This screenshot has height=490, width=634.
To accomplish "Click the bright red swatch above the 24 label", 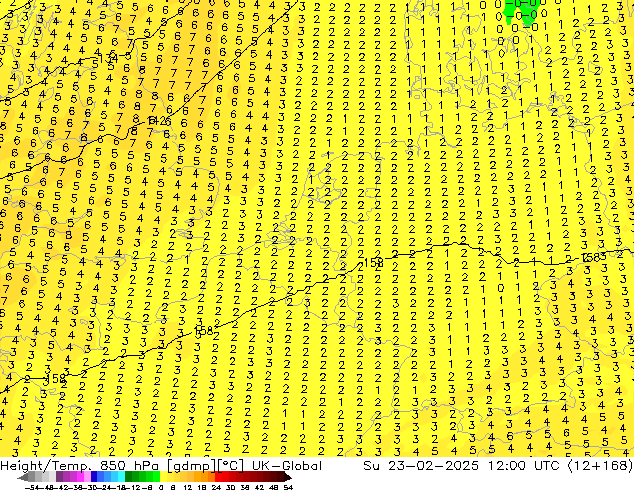I will [218, 476].
